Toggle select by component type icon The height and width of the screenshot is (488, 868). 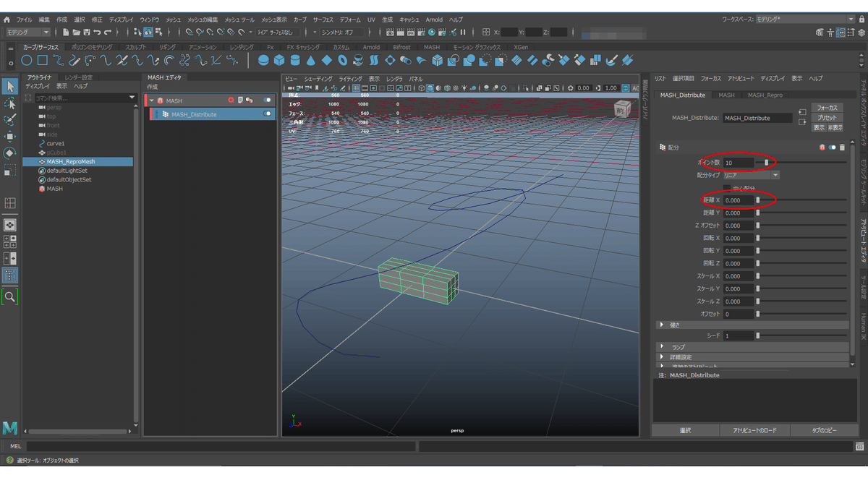158,32
